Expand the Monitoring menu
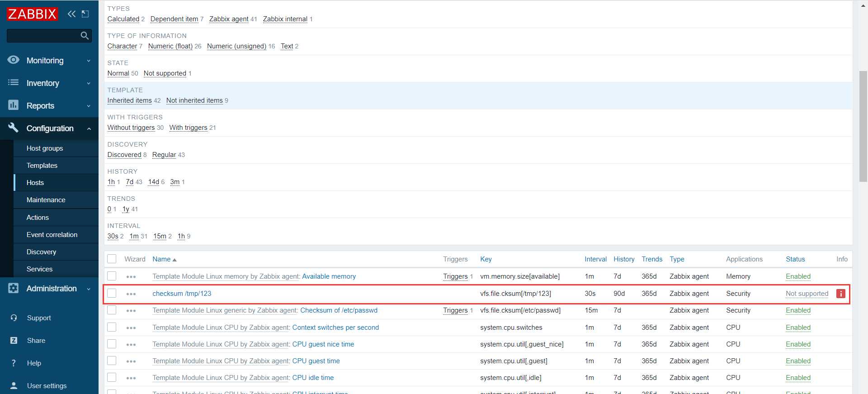This screenshot has width=868, height=394. click(x=49, y=60)
